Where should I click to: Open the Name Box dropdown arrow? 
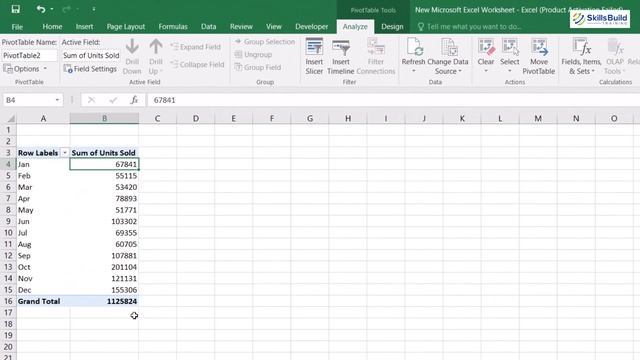pos(57,100)
